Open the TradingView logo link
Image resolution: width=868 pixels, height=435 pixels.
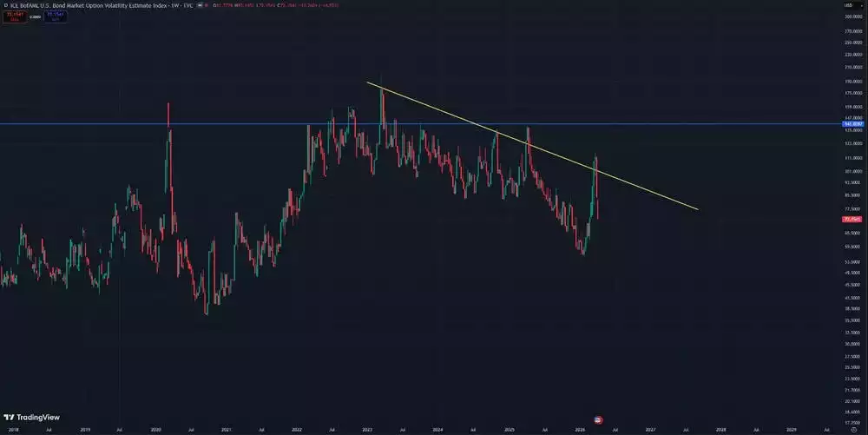(31, 418)
